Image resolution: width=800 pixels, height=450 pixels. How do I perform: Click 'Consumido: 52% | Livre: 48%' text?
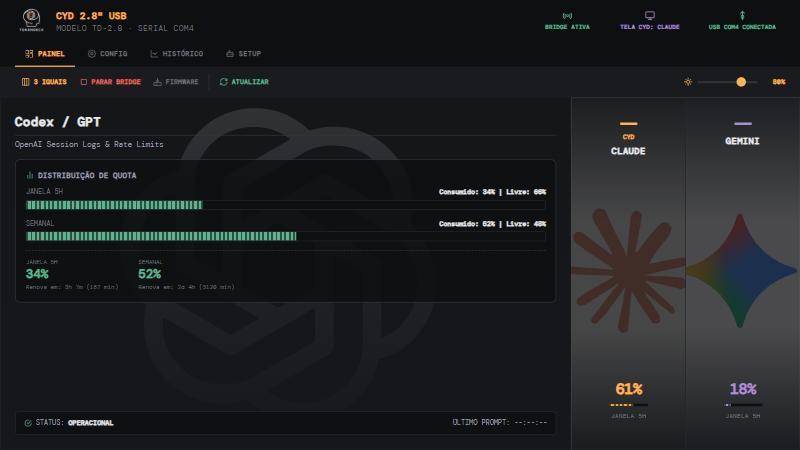pos(492,223)
